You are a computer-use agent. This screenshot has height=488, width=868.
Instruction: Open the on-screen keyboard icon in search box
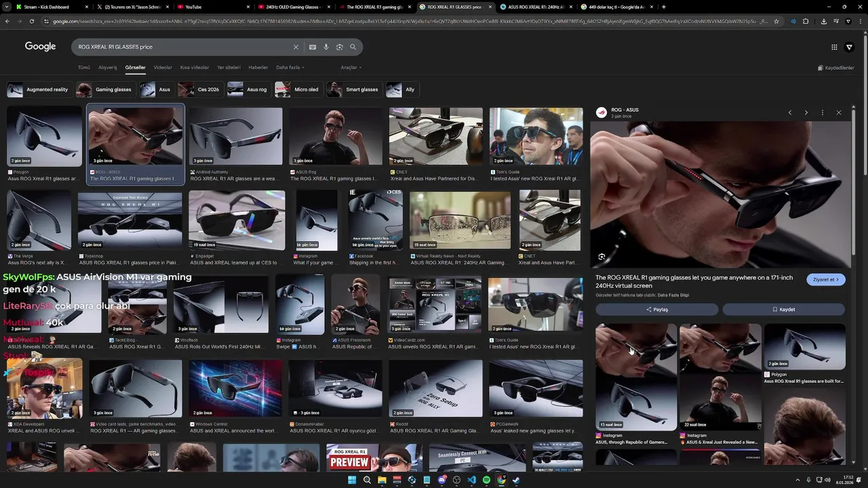pyautogui.click(x=313, y=47)
